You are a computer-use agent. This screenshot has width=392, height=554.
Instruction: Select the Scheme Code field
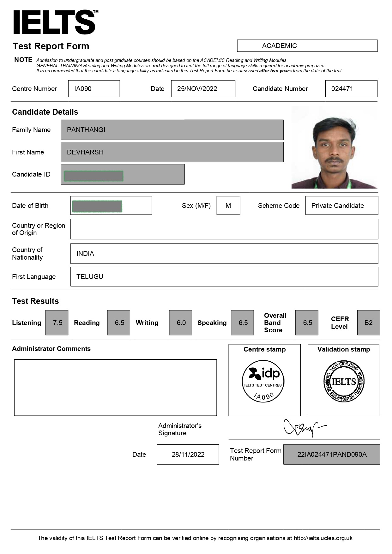(x=341, y=206)
